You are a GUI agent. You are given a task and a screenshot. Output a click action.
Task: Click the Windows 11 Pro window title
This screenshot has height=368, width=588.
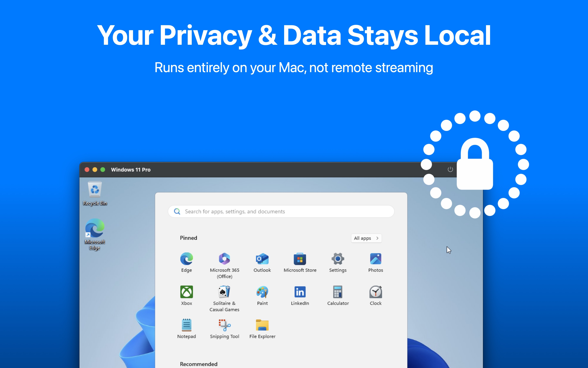tap(131, 170)
